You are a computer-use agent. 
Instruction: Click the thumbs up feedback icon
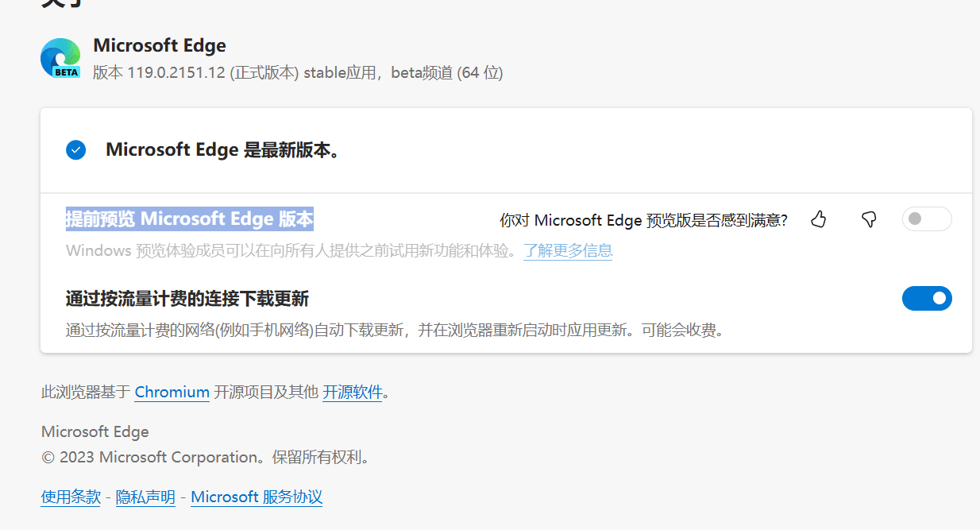[x=819, y=219]
